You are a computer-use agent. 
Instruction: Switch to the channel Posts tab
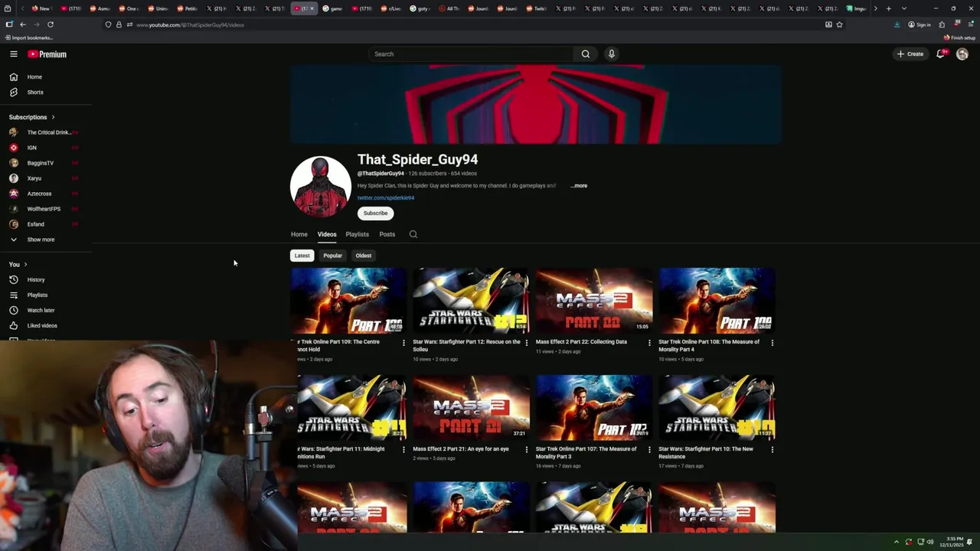387,234
